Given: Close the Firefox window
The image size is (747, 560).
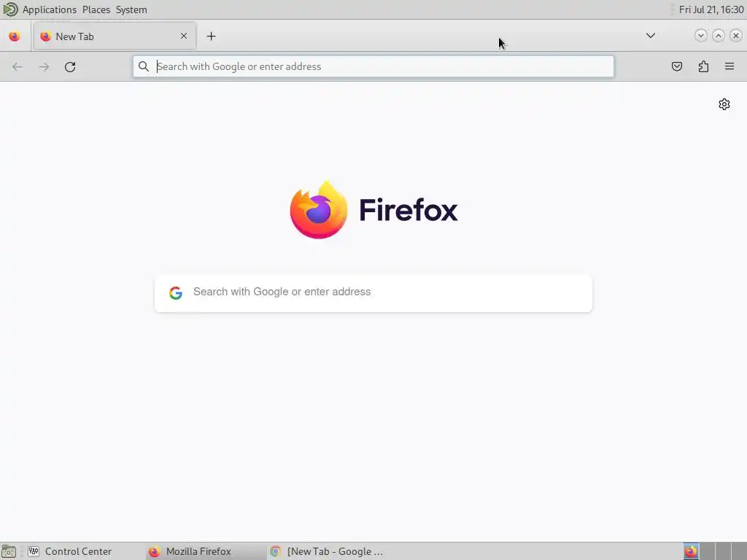Looking at the screenshot, I should (x=735, y=36).
